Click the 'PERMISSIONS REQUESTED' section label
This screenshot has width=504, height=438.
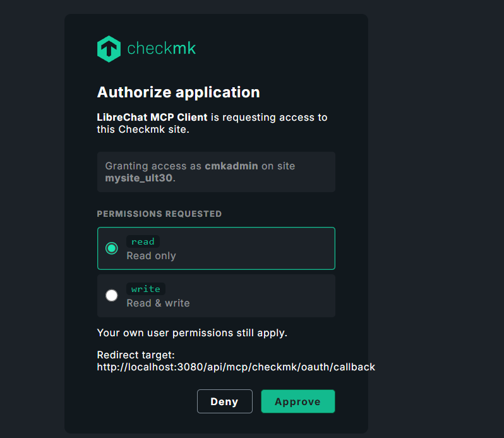point(159,214)
